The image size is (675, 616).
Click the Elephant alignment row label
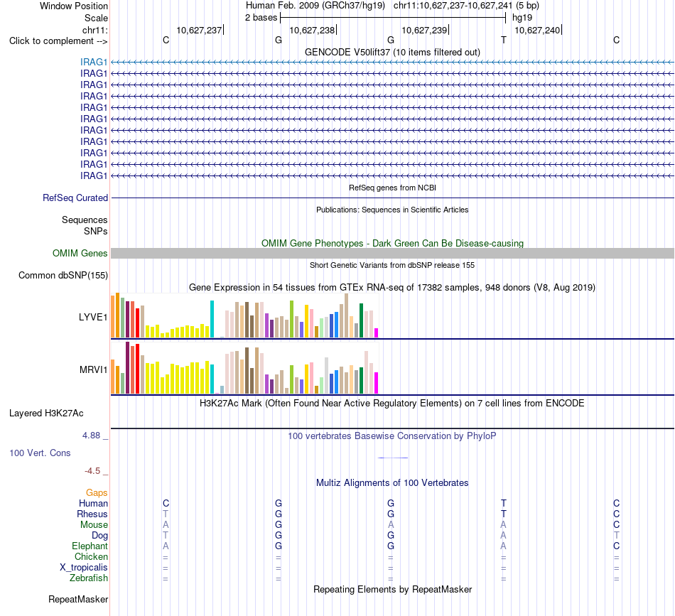(x=90, y=546)
